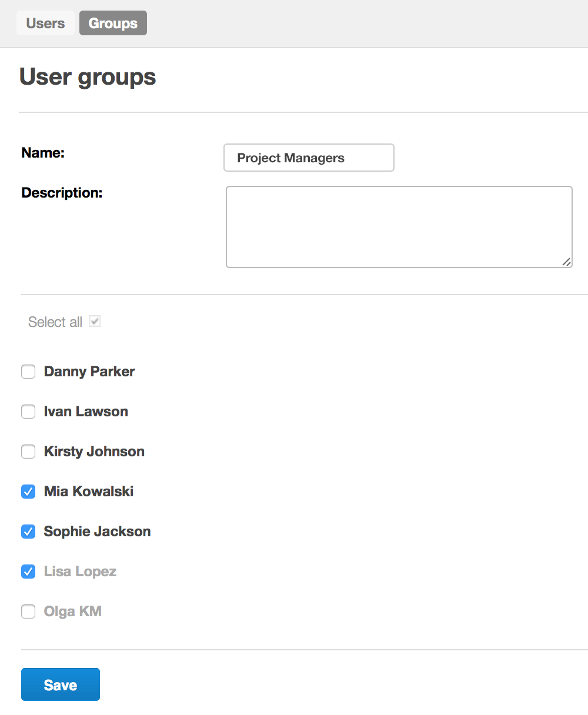Focus the Description text area
This screenshot has height=715, width=588.
[399, 227]
